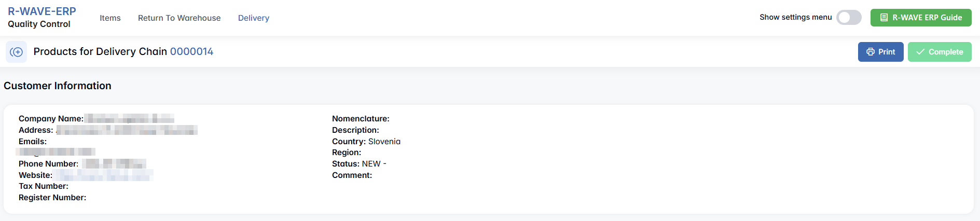Open the Items menu
Viewport: 980px width, 221px height.
110,18
